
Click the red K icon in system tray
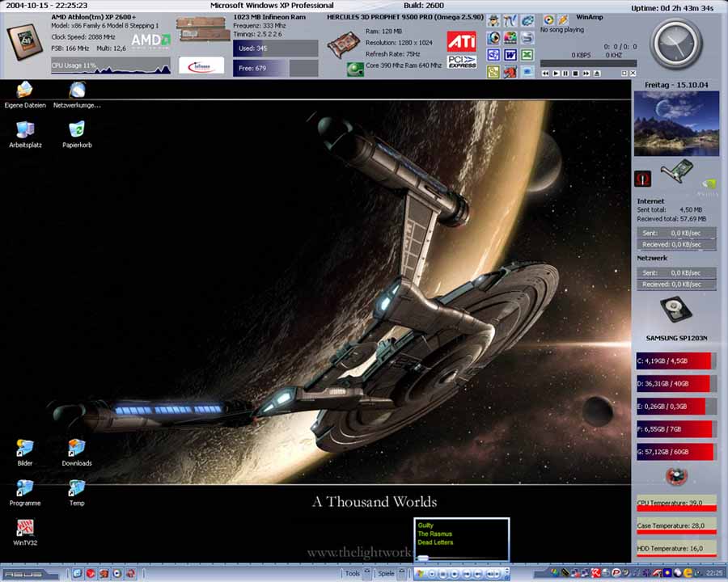tap(595, 573)
